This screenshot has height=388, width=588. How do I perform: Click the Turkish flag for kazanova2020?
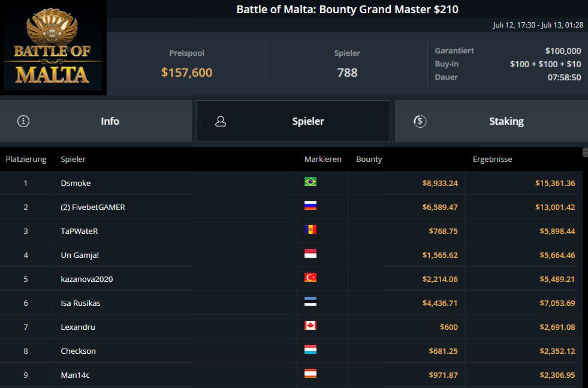click(310, 278)
